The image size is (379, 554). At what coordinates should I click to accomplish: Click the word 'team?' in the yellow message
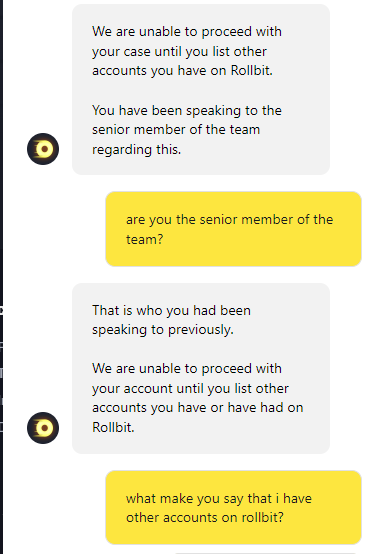click(x=144, y=239)
